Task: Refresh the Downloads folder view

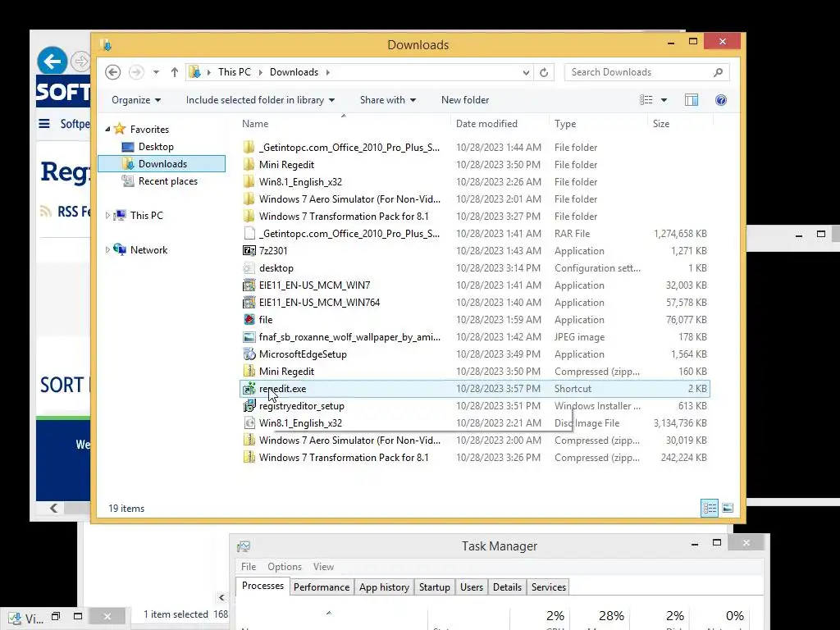Action: tap(544, 72)
